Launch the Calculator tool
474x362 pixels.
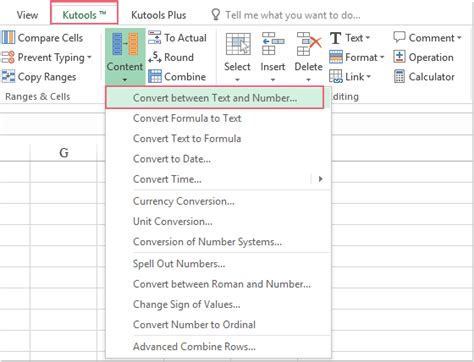tap(424, 77)
